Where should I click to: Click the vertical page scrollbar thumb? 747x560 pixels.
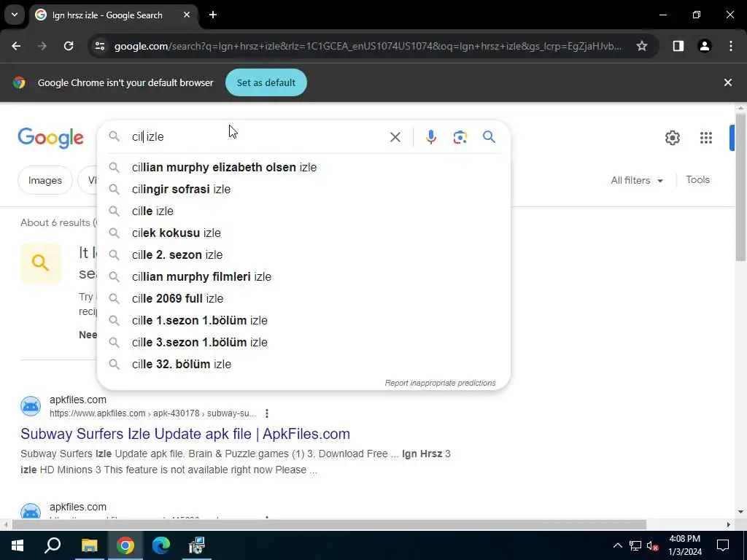point(740,187)
